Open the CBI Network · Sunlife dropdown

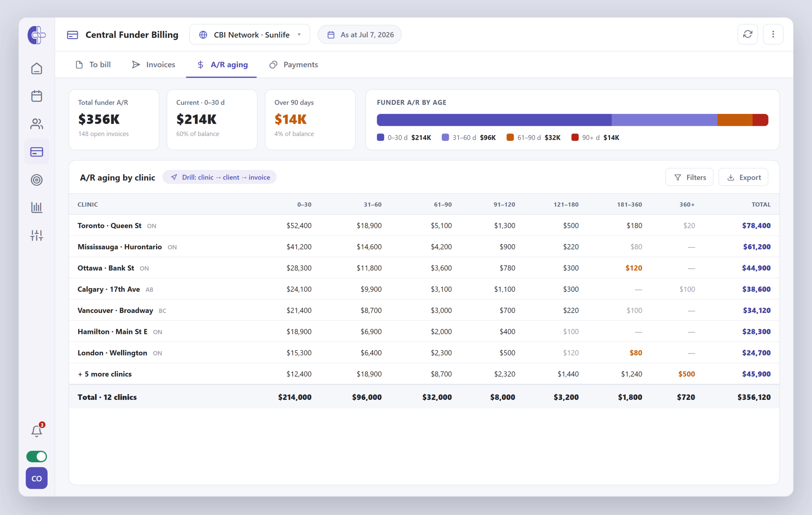250,34
